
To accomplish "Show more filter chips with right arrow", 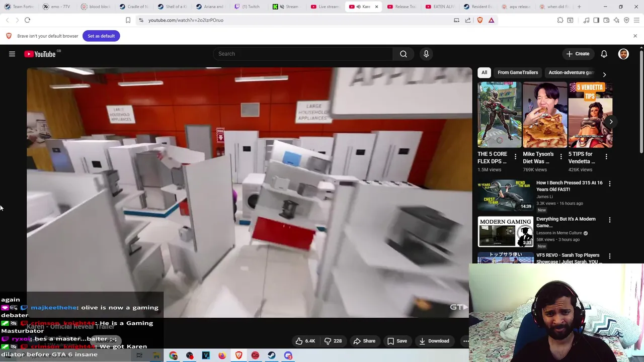I will click(604, 74).
